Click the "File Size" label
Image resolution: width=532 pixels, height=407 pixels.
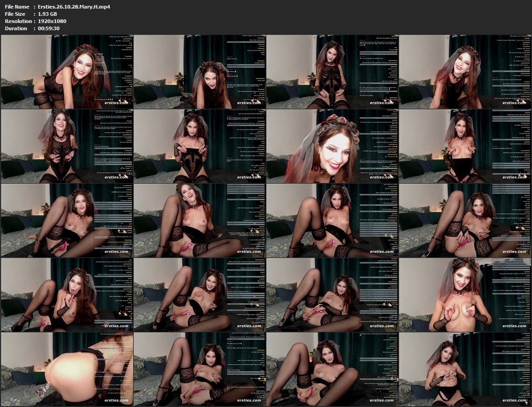15,14
